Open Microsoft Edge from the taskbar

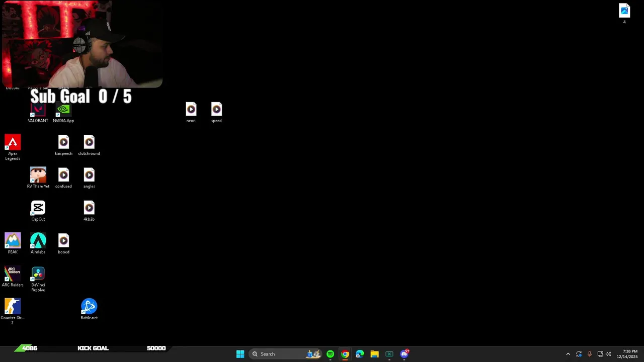360,354
